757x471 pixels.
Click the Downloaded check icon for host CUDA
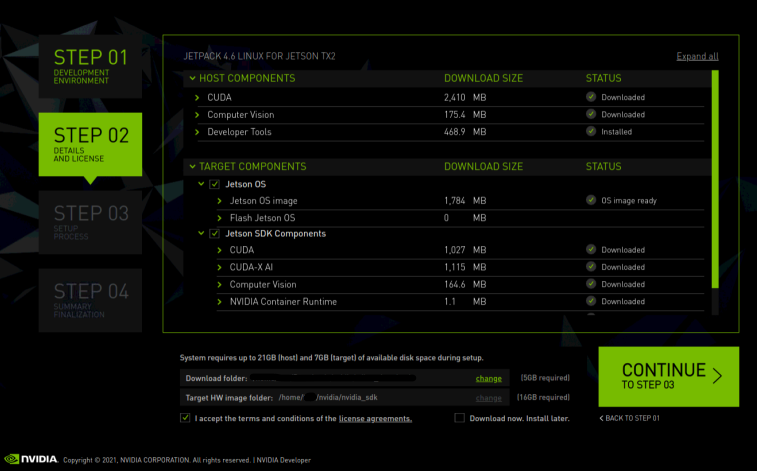click(591, 97)
